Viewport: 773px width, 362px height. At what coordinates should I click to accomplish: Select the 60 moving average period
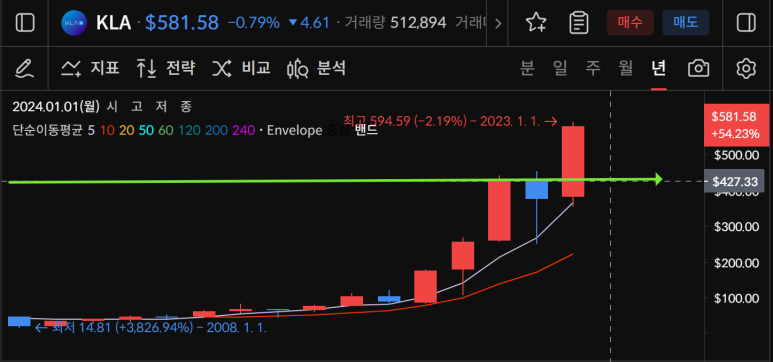click(166, 130)
